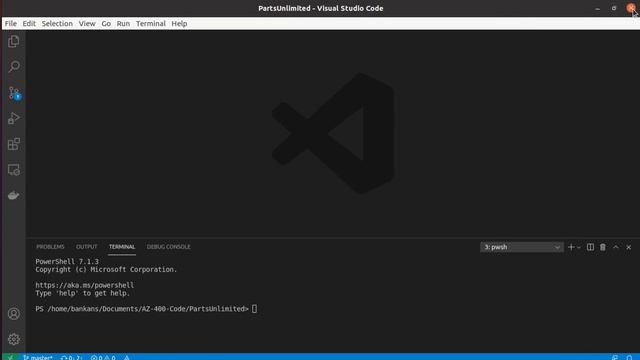
Task: Open the remote window indicator in status bar
Action: click(10, 357)
